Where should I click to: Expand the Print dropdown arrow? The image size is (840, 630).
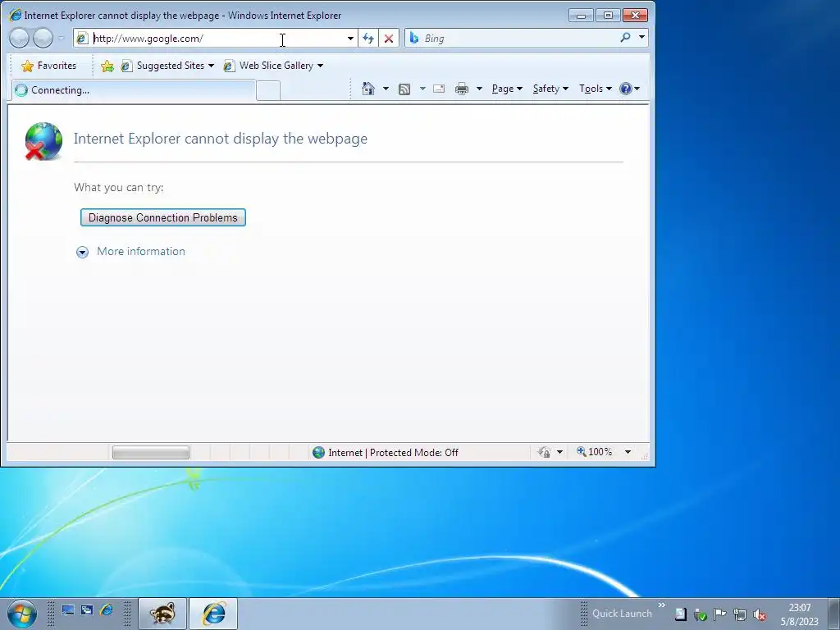pyautogui.click(x=479, y=89)
